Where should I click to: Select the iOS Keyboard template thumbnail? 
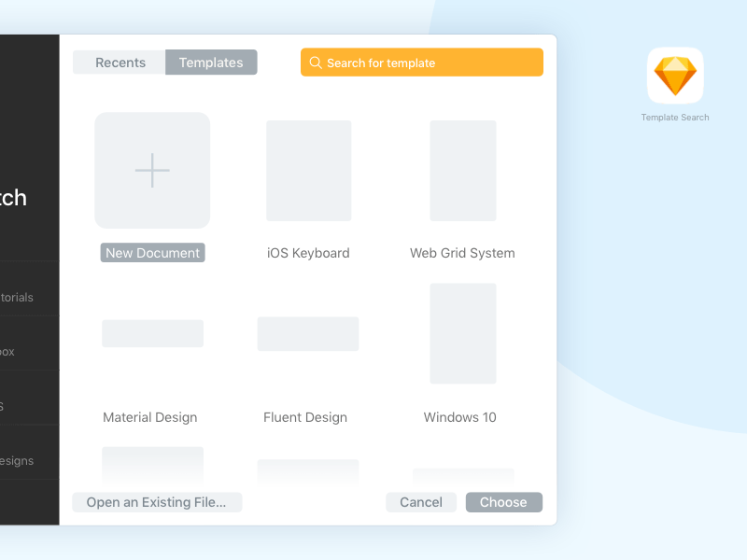308,171
